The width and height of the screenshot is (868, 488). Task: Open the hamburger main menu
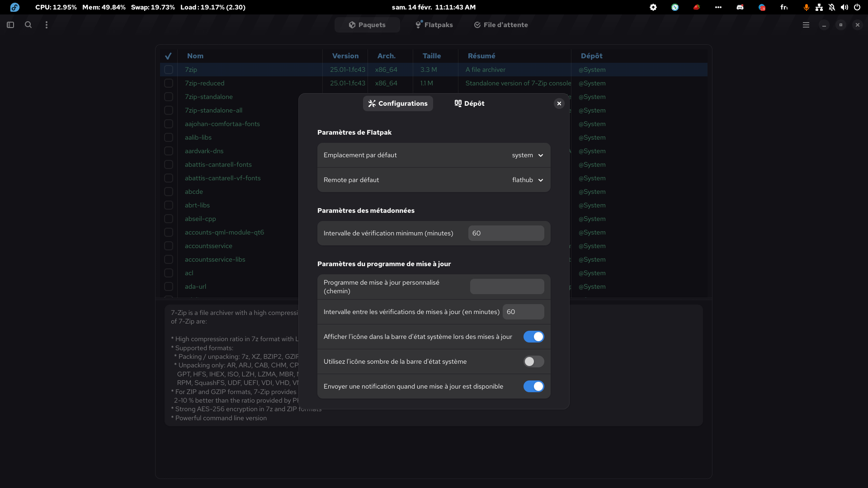tap(806, 25)
